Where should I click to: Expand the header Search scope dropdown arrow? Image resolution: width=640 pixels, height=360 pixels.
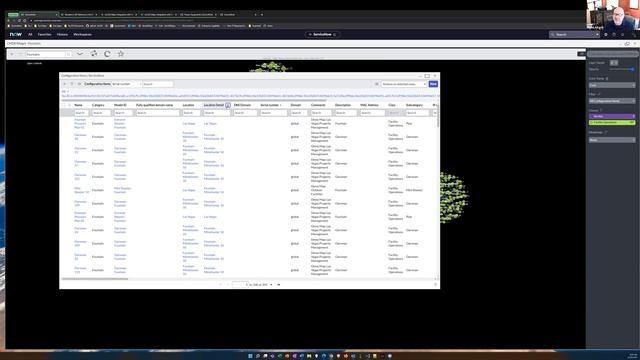pos(597,35)
